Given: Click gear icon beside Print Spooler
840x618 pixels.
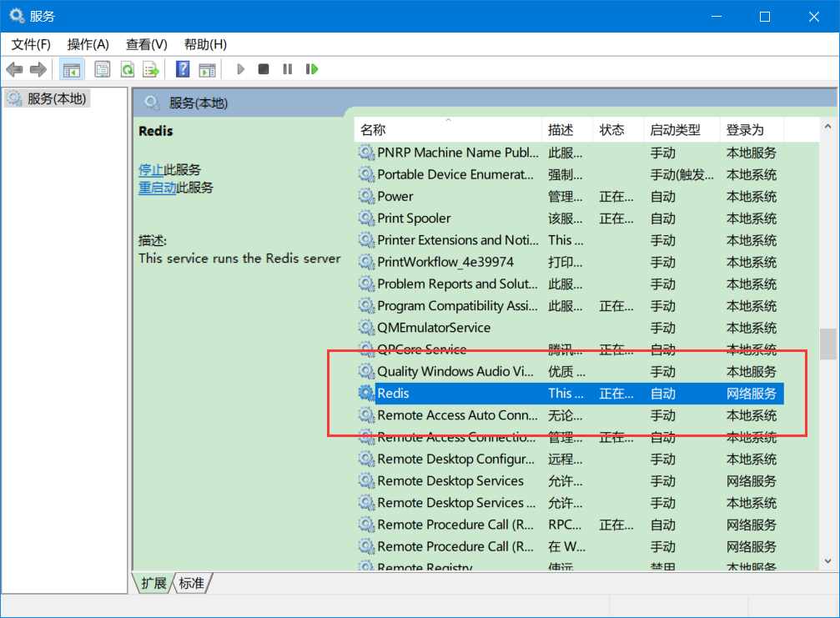Looking at the screenshot, I should pyautogui.click(x=366, y=219).
